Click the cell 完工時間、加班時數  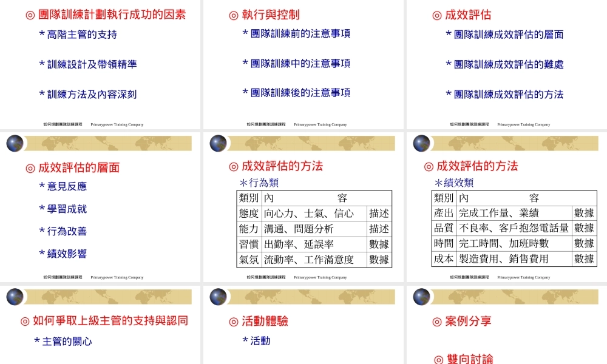[x=514, y=243]
